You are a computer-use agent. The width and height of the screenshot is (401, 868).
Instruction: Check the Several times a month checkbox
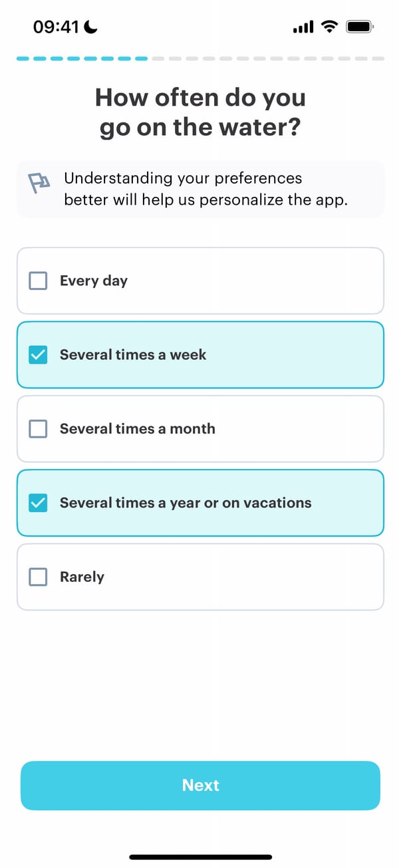click(x=39, y=429)
